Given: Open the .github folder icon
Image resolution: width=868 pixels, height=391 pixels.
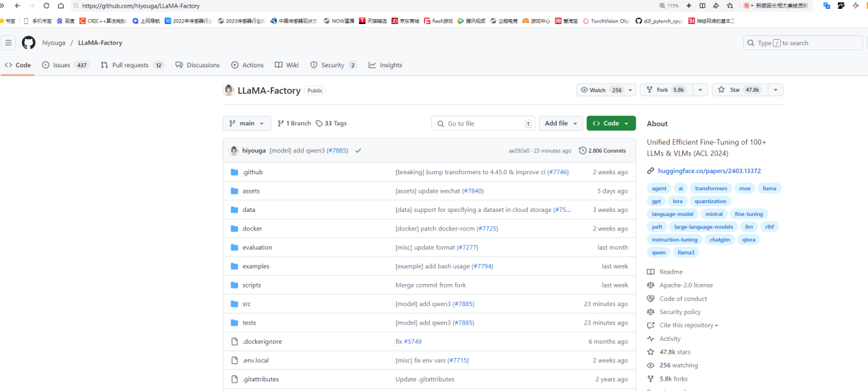Looking at the screenshot, I should point(234,172).
